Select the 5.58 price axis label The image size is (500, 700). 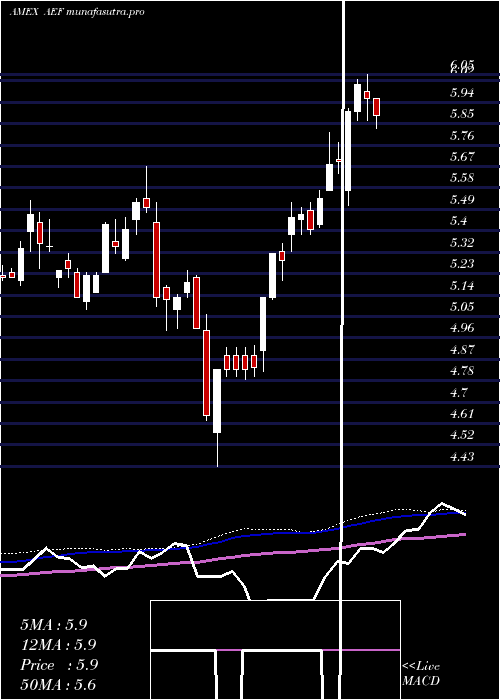tap(462, 178)
